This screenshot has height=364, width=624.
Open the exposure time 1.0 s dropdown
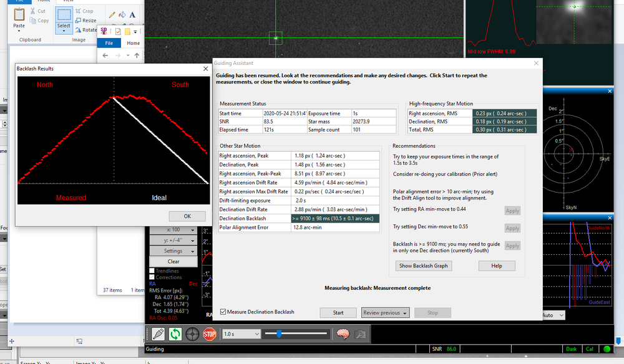pos(240,334)
